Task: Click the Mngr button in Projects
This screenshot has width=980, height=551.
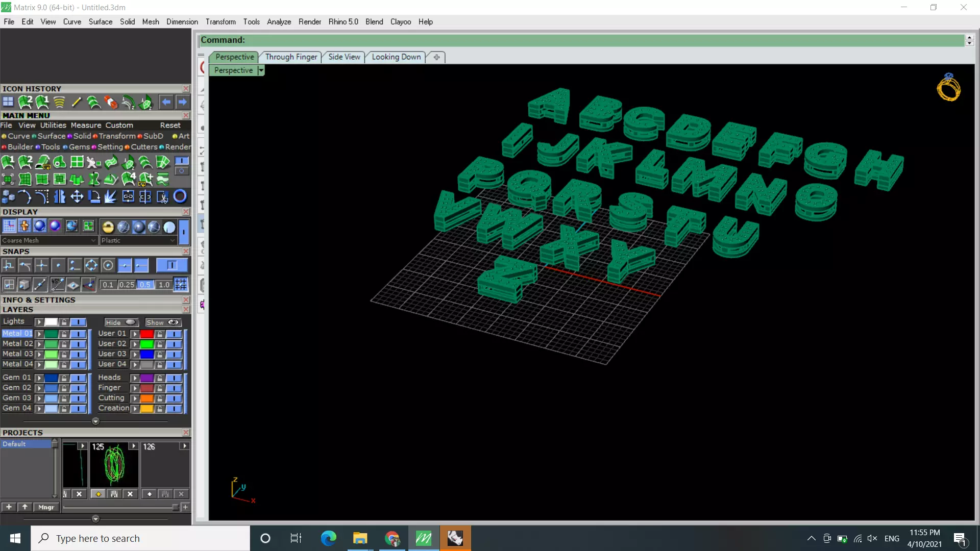Action: tap(46, 507)
